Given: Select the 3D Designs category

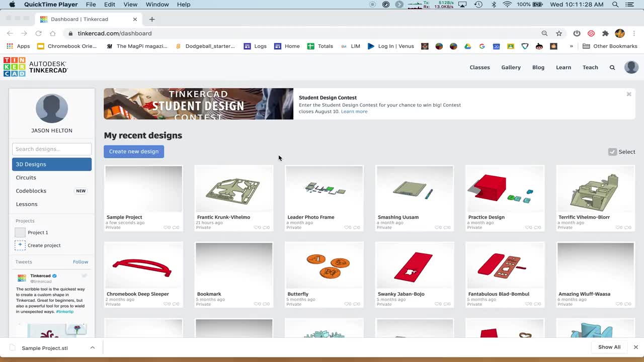Looking at the screenshot, I should point(52,164).
